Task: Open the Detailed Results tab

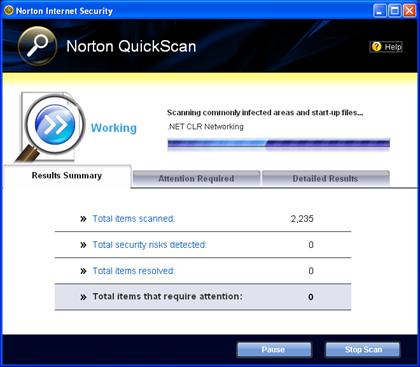Action: [325, 178]
